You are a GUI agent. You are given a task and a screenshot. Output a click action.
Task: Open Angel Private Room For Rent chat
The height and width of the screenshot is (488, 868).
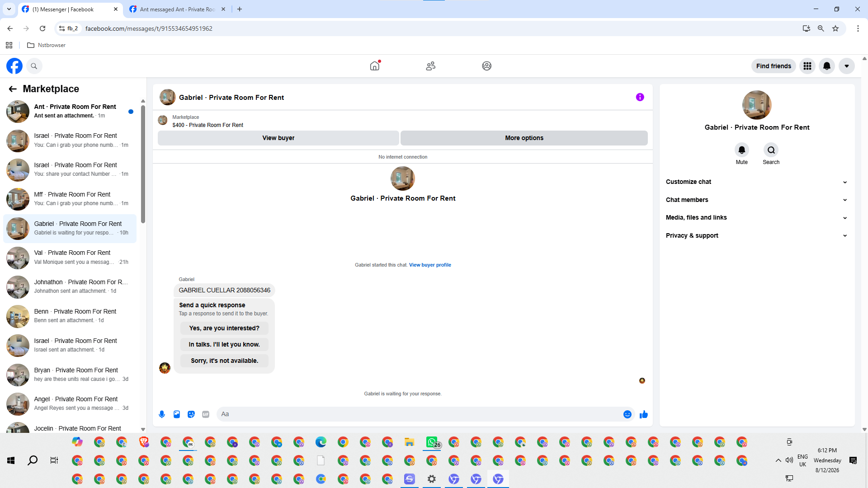pos(70,404)
